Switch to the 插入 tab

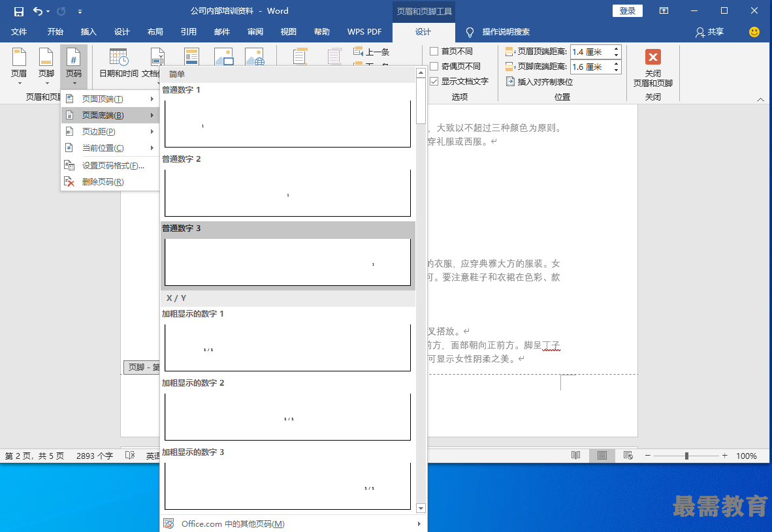pyautogui.click(x=89, y=32)
